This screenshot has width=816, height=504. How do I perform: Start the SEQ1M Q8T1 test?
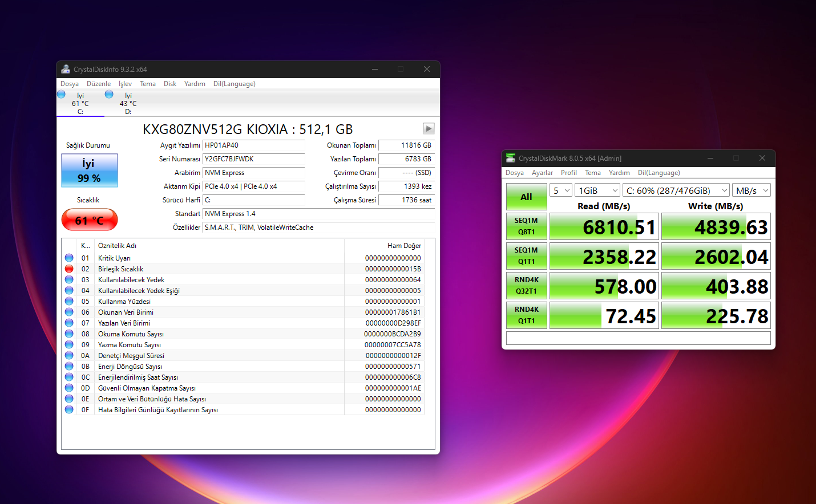pyautogui.click(x=526, y=226)
